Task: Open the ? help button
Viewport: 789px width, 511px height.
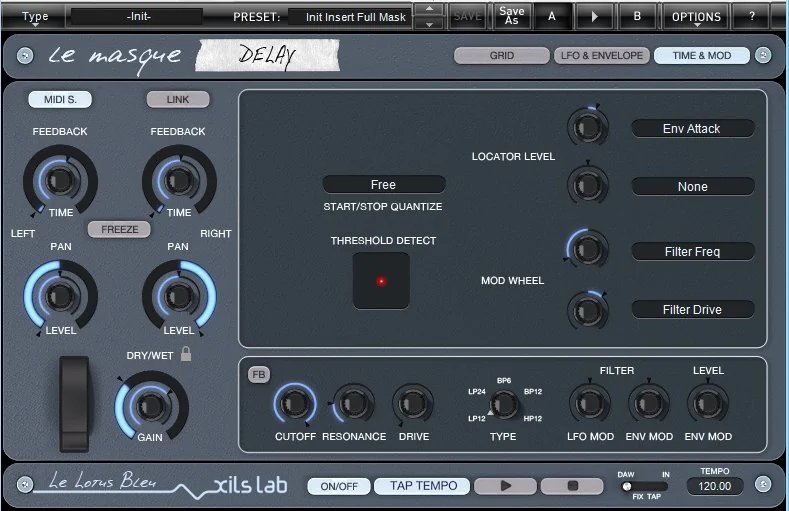Action: pos(752,17)
